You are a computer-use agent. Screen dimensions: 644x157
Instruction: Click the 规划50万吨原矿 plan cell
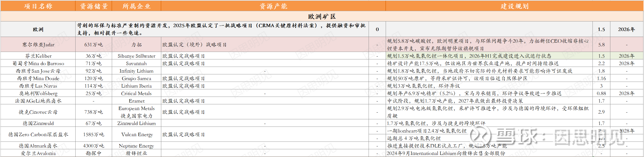click(x=489, y=78)
